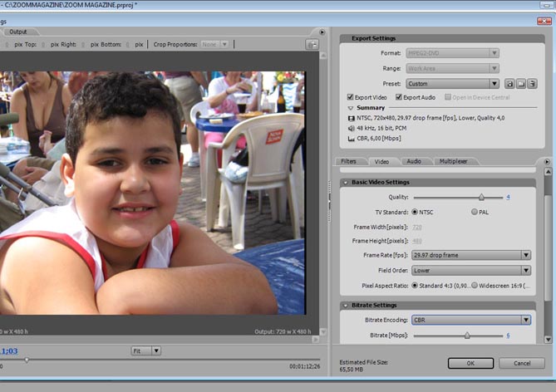The image size is (556, 392).
Task: Close the Export Settings dialog window
Action: pyautogui.click(x=544, y=21)
